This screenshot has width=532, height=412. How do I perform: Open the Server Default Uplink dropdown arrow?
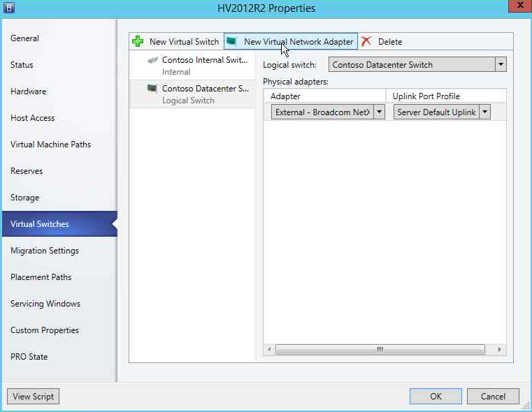coord(485,112)
